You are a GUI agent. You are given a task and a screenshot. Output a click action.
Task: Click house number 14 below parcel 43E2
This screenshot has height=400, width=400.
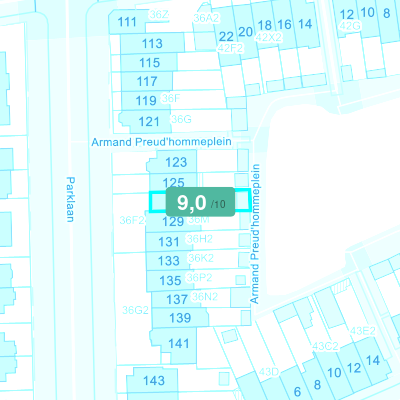(x=373, y=360)
